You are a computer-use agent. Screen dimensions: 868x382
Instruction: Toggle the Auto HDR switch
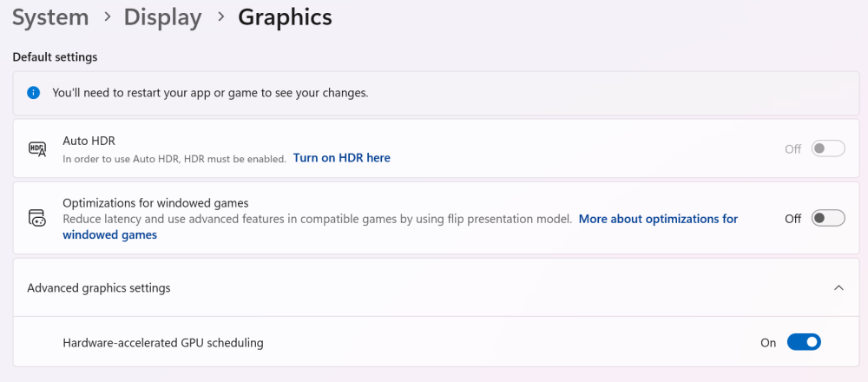click(x=827, y=148)
